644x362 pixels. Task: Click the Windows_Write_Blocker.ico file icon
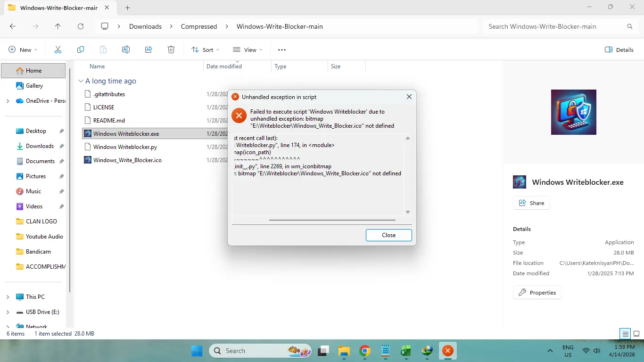[87, 160]
